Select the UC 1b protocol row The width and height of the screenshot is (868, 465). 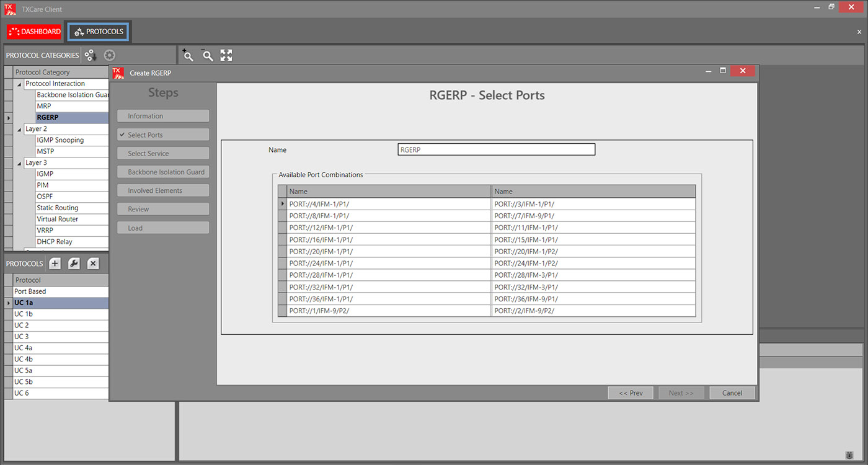click(x=61, y=314)
